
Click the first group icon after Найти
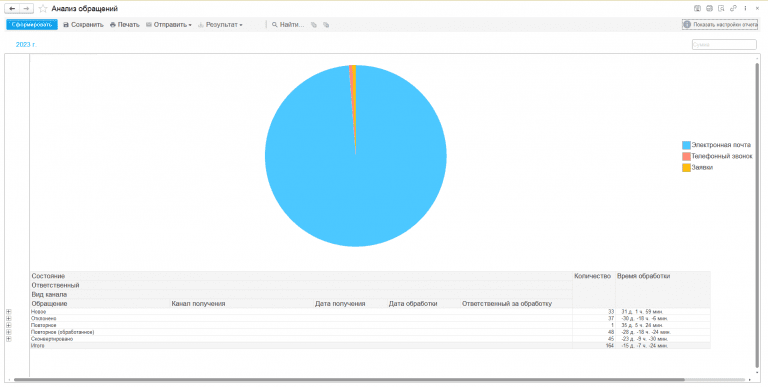pos(314,24)
